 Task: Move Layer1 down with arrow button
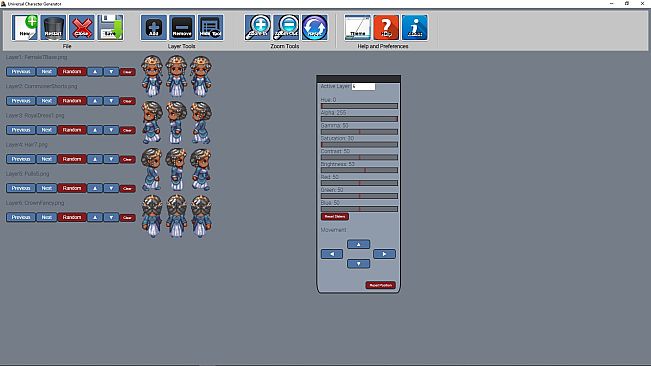tap(111, 72)
